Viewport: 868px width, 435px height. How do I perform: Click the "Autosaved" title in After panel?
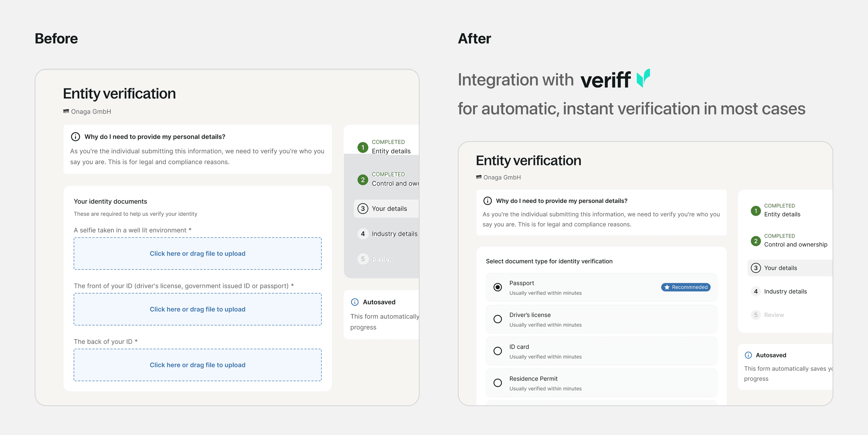(x=771, y=355)
